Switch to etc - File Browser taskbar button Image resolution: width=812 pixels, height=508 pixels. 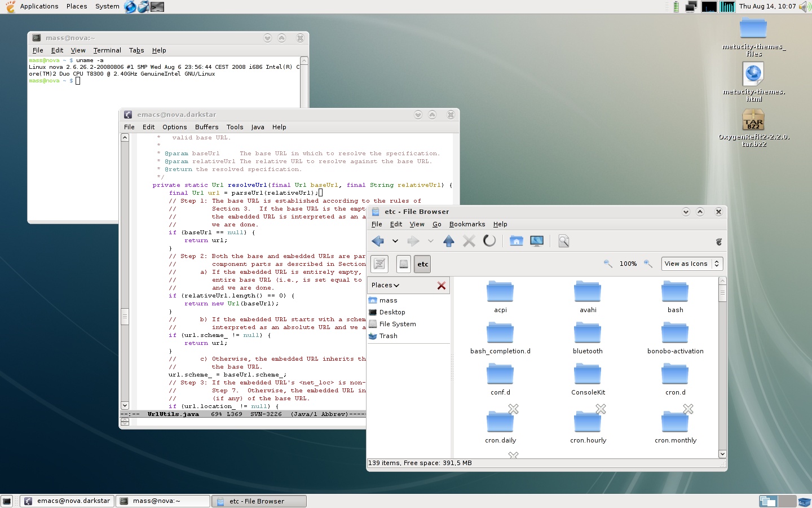click(259, 501)
